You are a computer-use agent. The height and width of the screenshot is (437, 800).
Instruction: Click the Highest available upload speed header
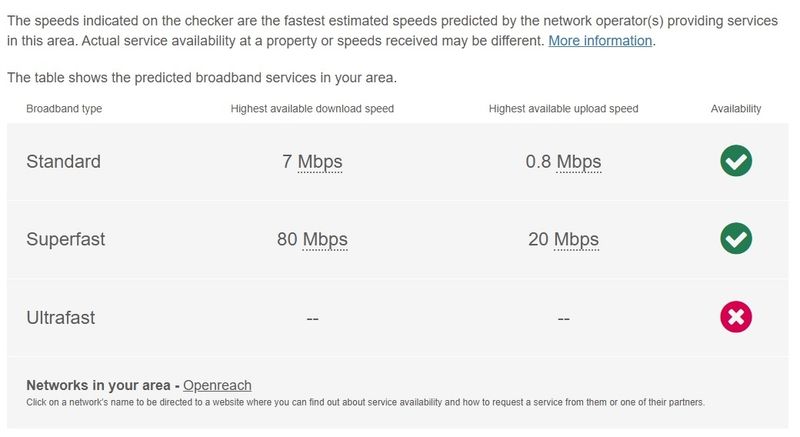tap(563, 109)
